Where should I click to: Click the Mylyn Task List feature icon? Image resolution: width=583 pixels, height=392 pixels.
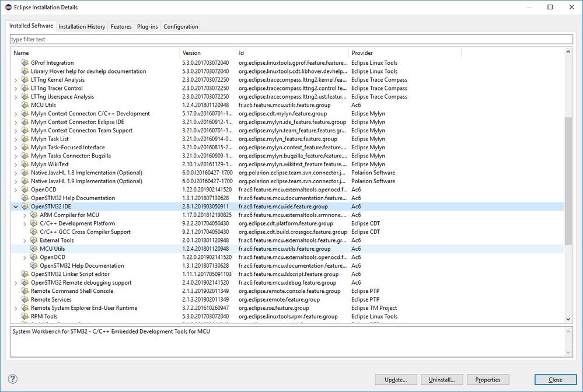coord(25,139)
